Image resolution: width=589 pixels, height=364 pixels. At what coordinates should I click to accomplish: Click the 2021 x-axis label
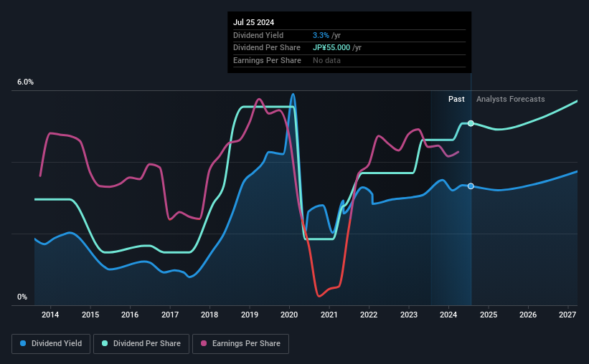(329, 315)
